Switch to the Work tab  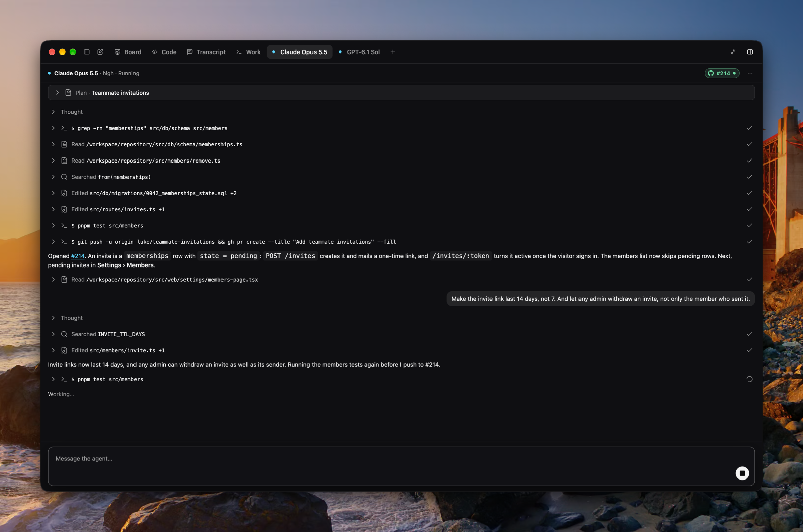click(249, 52)
